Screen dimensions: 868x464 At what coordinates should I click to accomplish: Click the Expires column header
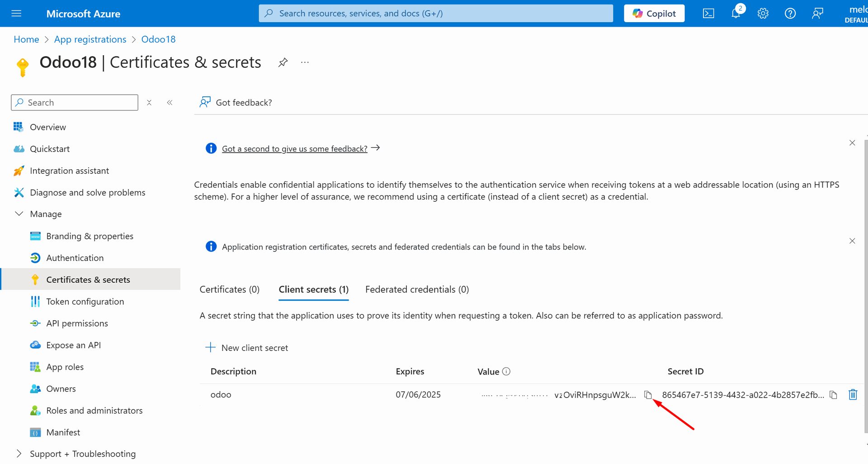410,371
